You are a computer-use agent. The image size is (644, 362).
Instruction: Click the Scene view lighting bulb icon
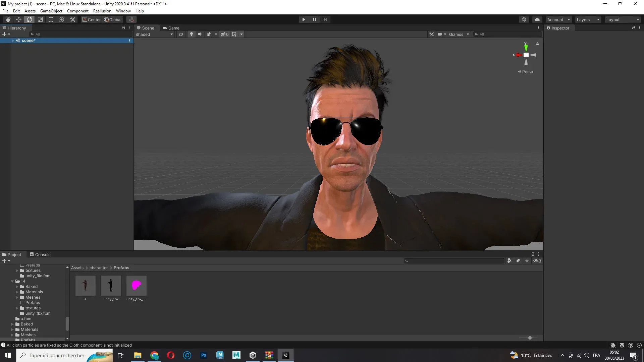[191, 34]
